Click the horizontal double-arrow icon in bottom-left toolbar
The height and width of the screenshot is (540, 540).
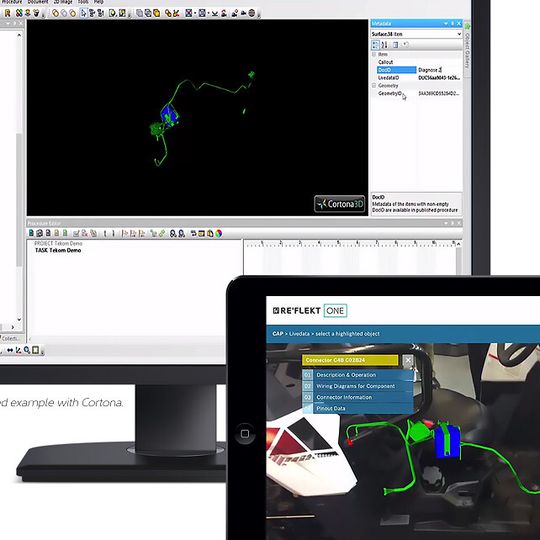pos(10,350)
